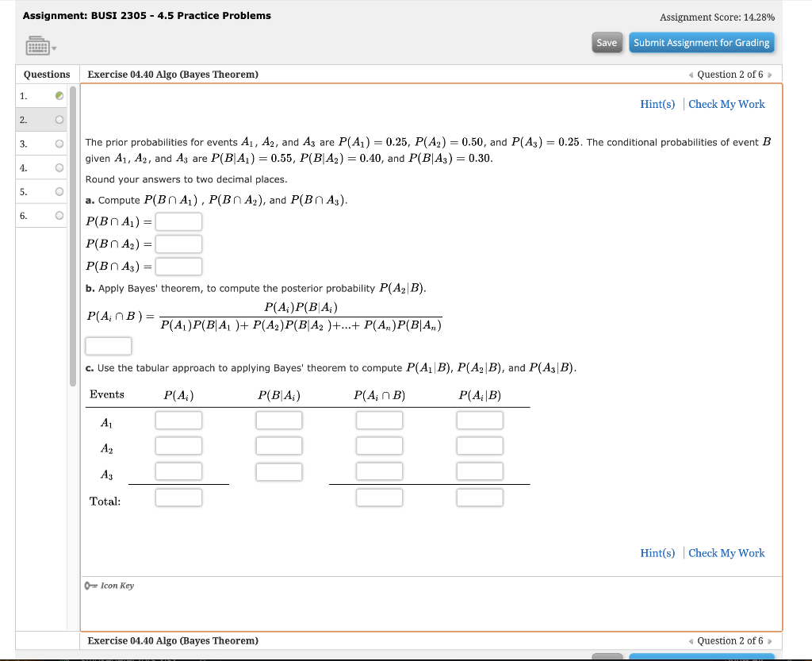Open the top Hint(s) link
The height and width of the screenshot is (661, 812).
click(x=657, y=104)
